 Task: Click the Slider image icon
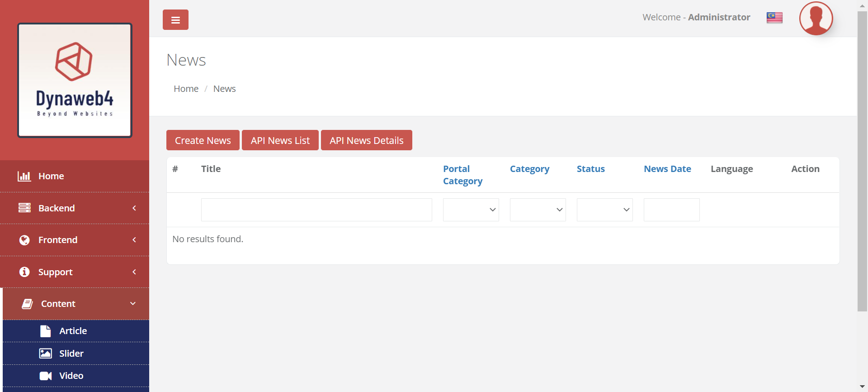tap(46, 354)
